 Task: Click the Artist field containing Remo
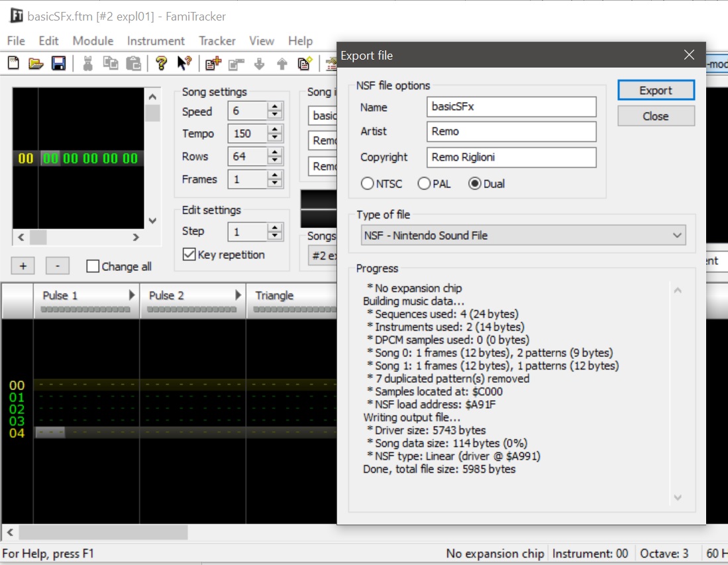point(511,131)
